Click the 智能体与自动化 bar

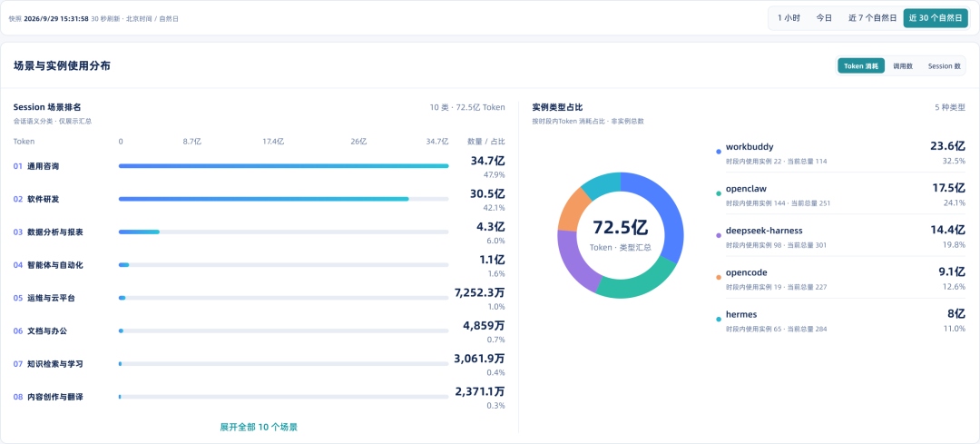[284, 264]
